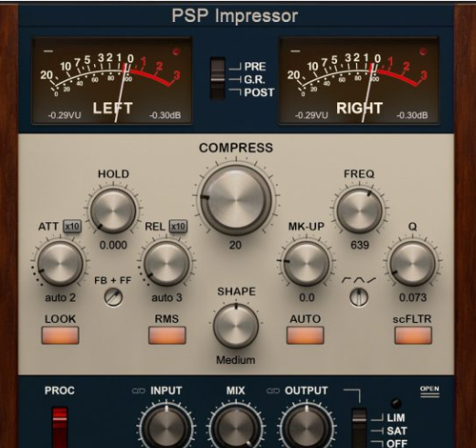Click the INPUT channel link icon
Screen dimensions: 476x448
tap(138, 391)
